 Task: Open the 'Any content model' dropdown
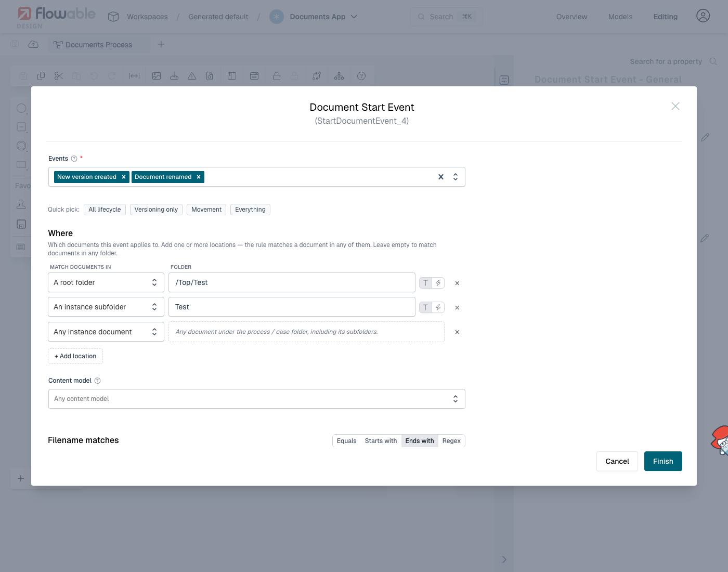[257, 399]
